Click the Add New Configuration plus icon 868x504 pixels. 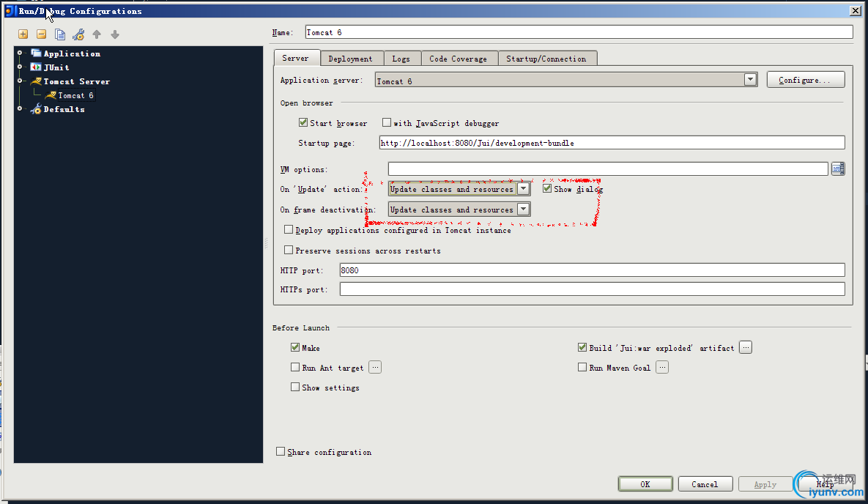(23, 34)
